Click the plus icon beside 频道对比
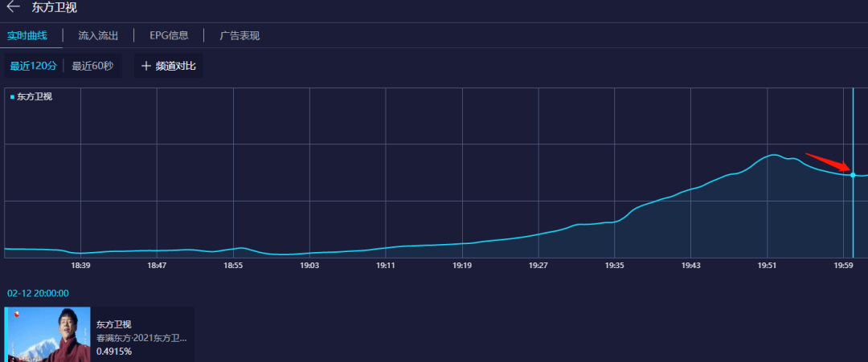 pyautogui.click(x=146, y=66)
